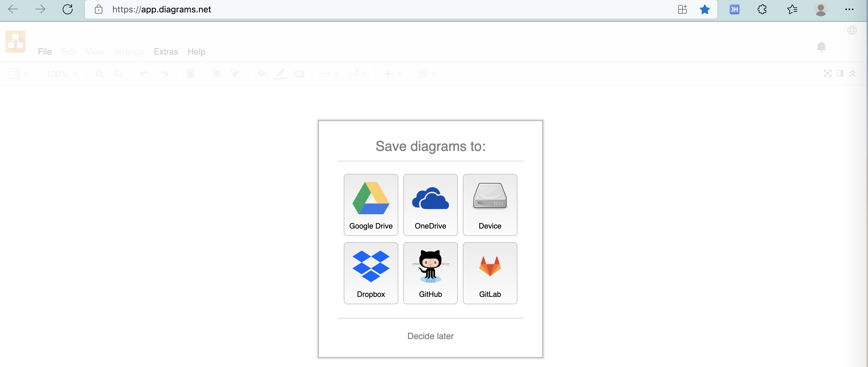Open the JH extension icon
Image resolution: width=868 pixels, height=367 pixels.
pos(734,9)
